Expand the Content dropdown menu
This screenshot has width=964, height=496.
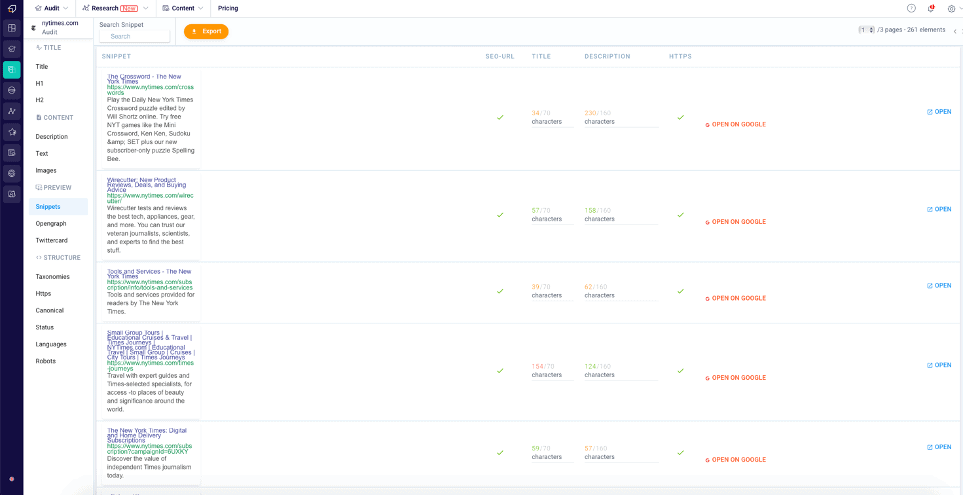tap(183, 9)
